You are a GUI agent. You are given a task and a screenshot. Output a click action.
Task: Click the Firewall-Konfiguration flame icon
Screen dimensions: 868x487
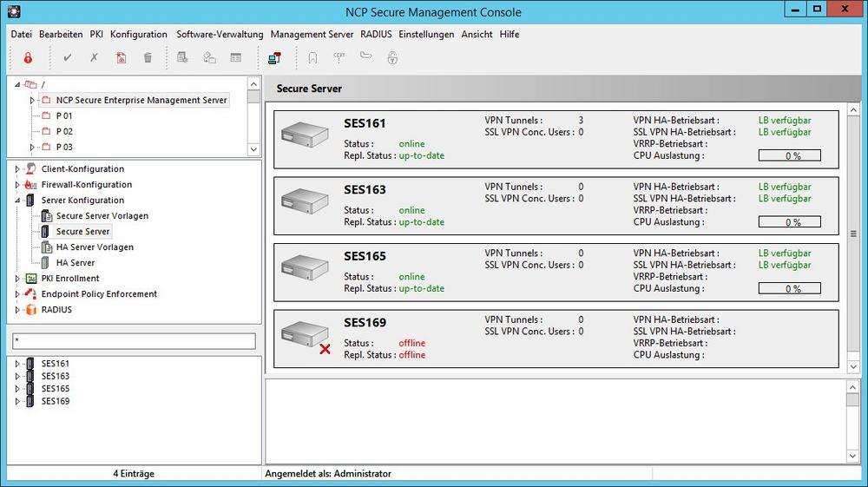pos(31,185)
